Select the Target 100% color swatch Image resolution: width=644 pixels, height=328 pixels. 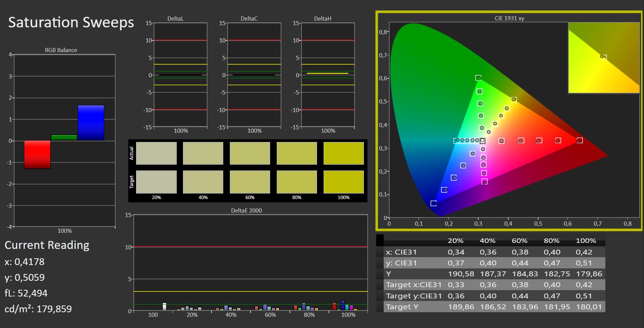343,182
